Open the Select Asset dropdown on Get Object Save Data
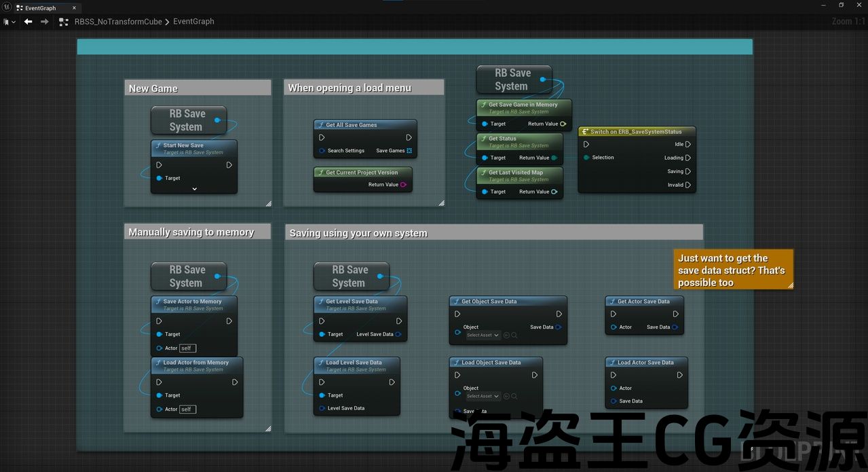 pyautogui.click(x=483, y=335)
